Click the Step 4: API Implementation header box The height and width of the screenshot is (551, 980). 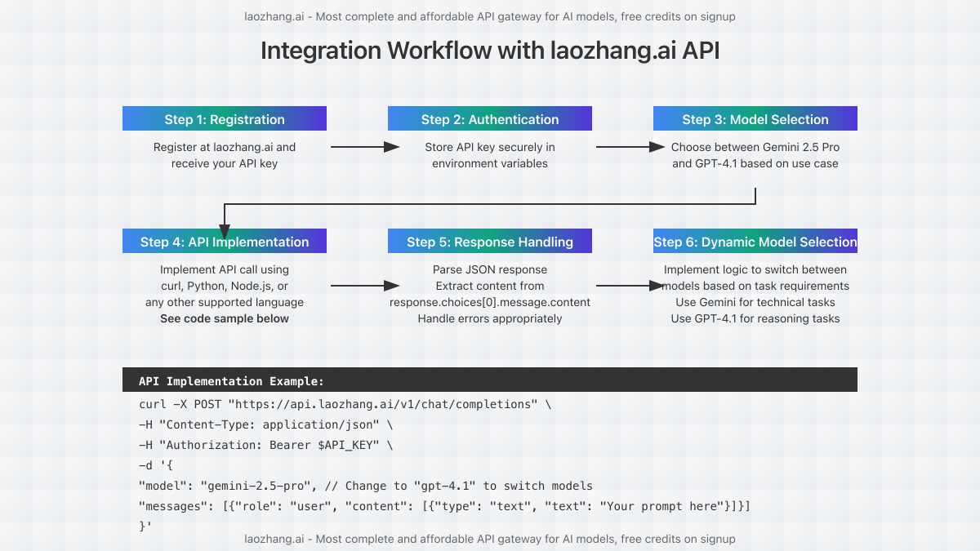(225, 241)
